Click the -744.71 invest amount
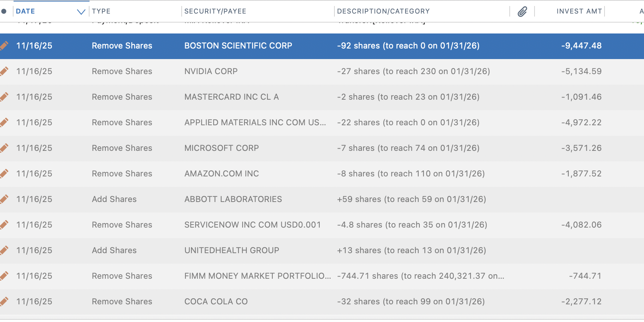The image size is (644, 322). tap(585, 276)
